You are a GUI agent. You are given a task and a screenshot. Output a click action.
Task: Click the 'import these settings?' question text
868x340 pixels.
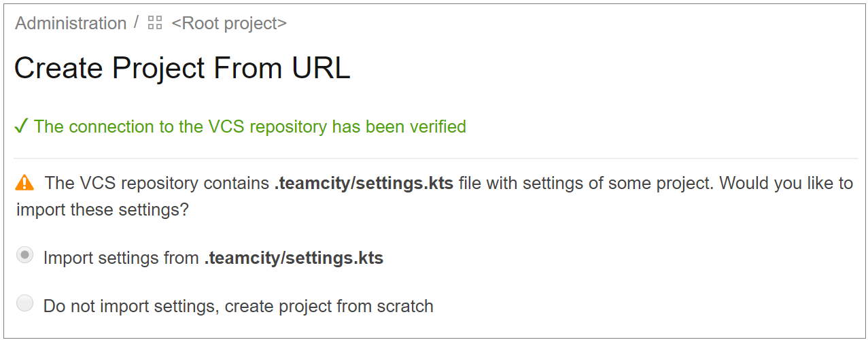(x=102, y=209)
